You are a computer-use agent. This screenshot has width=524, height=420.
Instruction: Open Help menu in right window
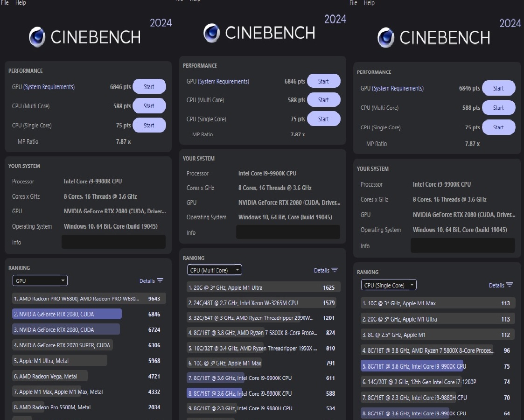[369, 3]
